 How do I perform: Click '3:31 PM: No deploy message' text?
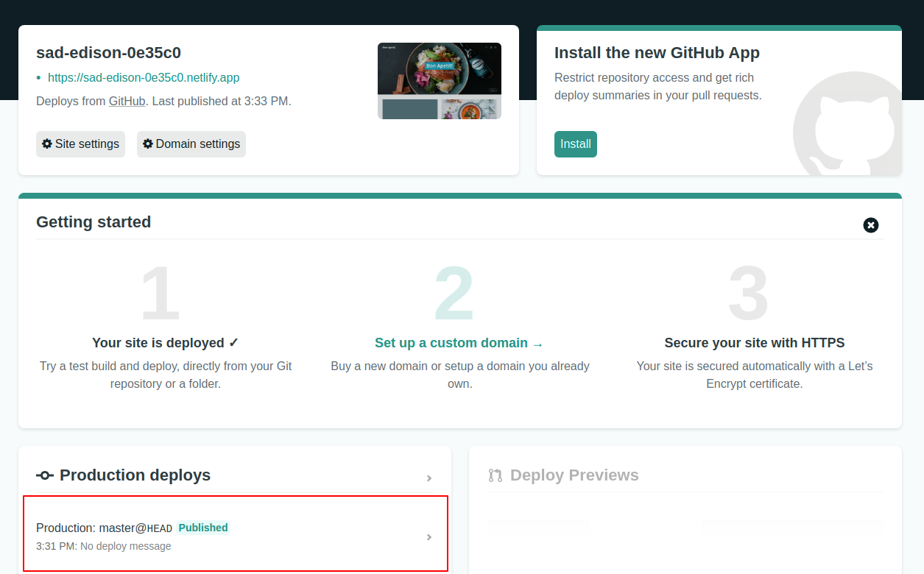pos(104,546)
